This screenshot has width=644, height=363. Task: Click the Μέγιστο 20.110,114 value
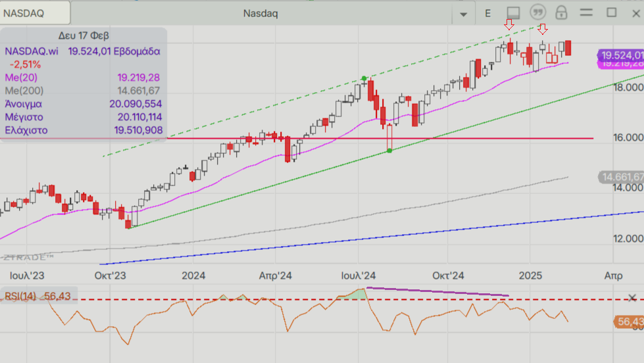tap(139, 117)
